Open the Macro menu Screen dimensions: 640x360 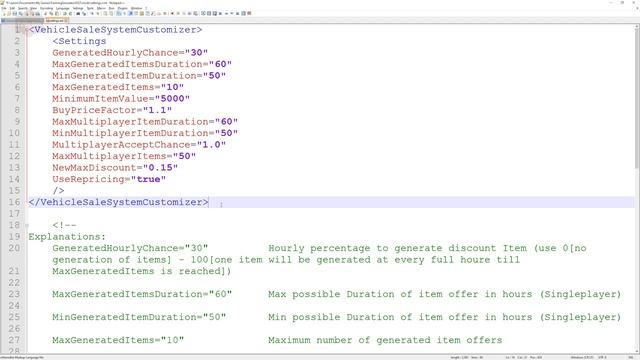click(101, 8)
